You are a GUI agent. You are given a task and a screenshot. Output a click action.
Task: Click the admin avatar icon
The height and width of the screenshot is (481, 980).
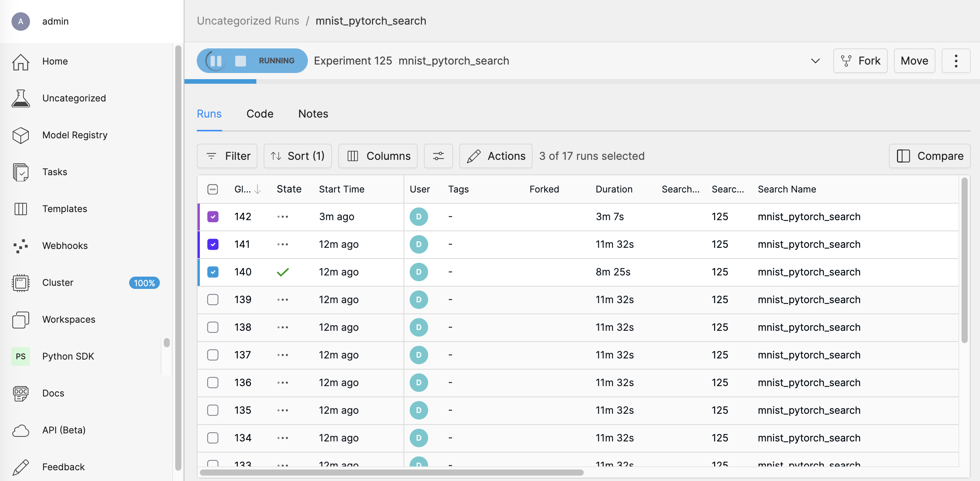[x=21, y=22]
